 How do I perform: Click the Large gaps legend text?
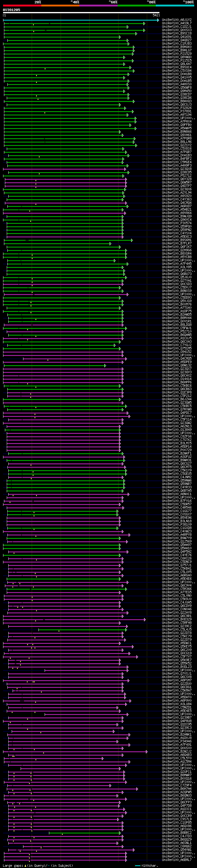point(38,865)
